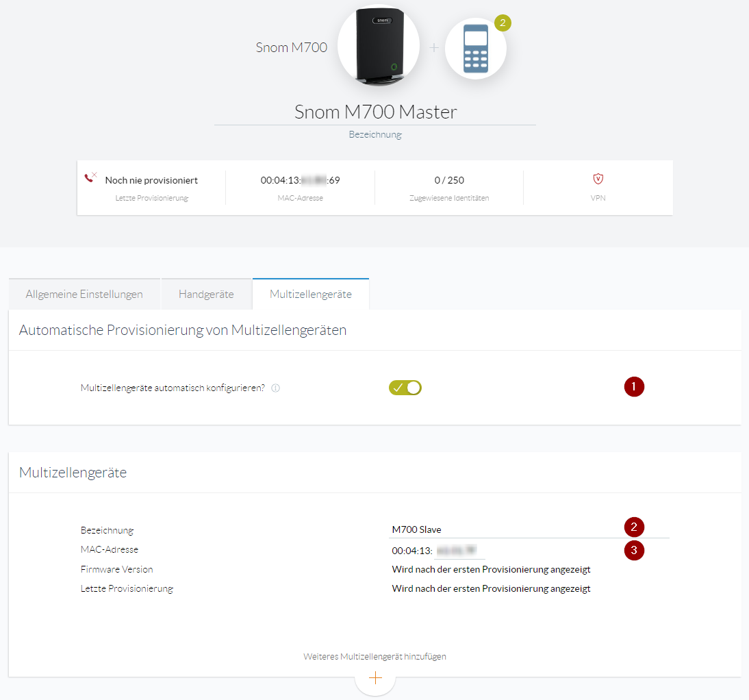Switch to Allgemeine Einstellungen tab

pyautogui.click(x=84, y=294)
